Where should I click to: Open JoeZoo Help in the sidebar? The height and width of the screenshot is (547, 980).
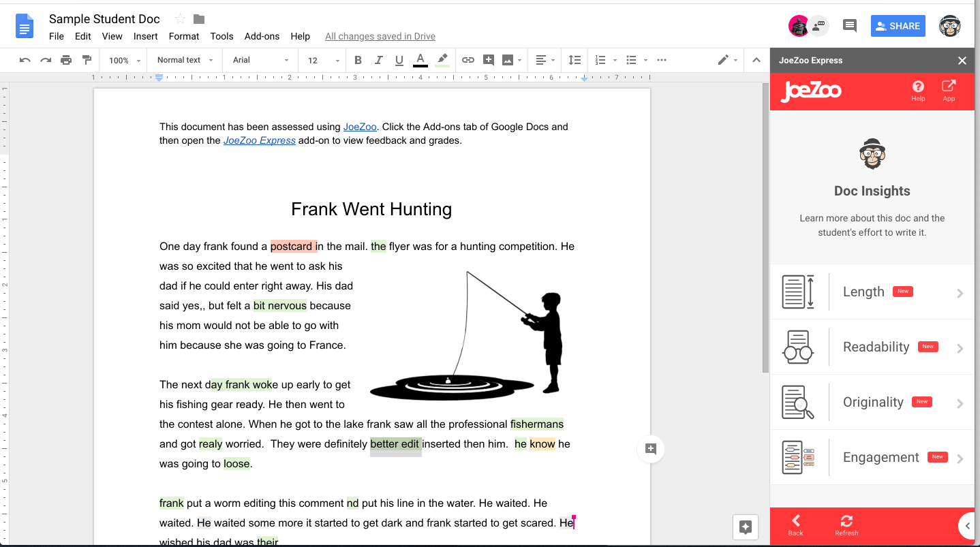pos(918,90)
